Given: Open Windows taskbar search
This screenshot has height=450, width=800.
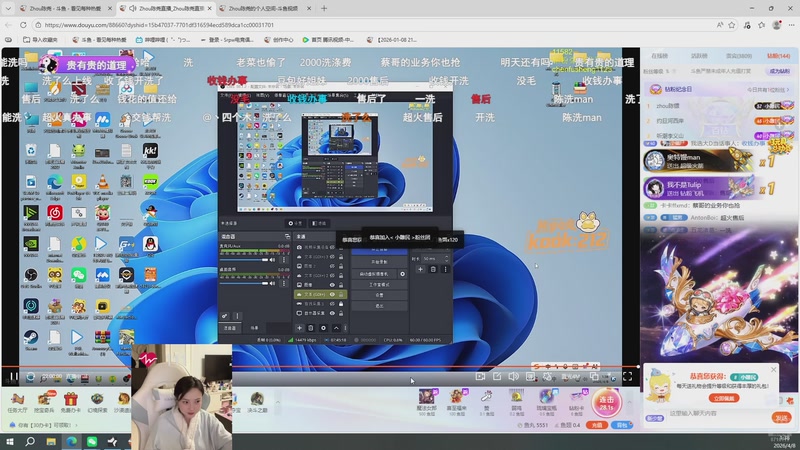Looking at the screenshot, I should 30,441.
